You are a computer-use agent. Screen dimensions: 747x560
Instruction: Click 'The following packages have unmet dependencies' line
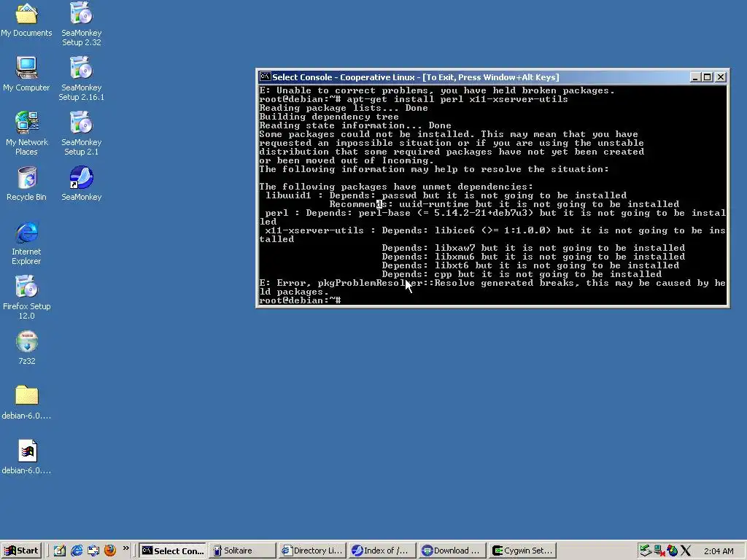click(x=396, y=187)
